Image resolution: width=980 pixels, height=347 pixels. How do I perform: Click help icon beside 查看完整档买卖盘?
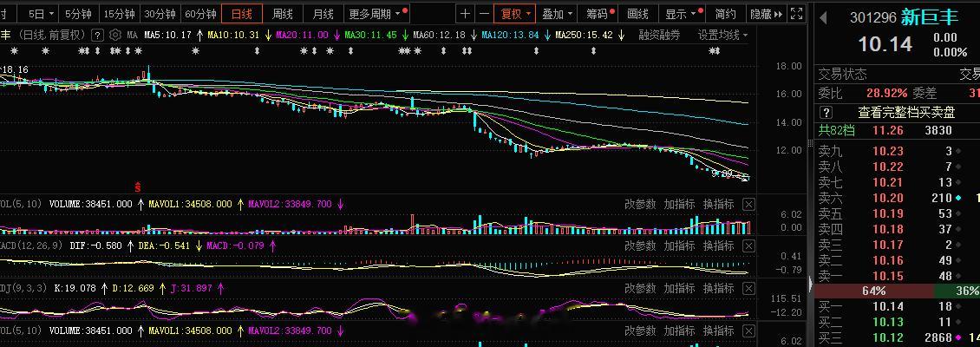(x=826, y=113)
